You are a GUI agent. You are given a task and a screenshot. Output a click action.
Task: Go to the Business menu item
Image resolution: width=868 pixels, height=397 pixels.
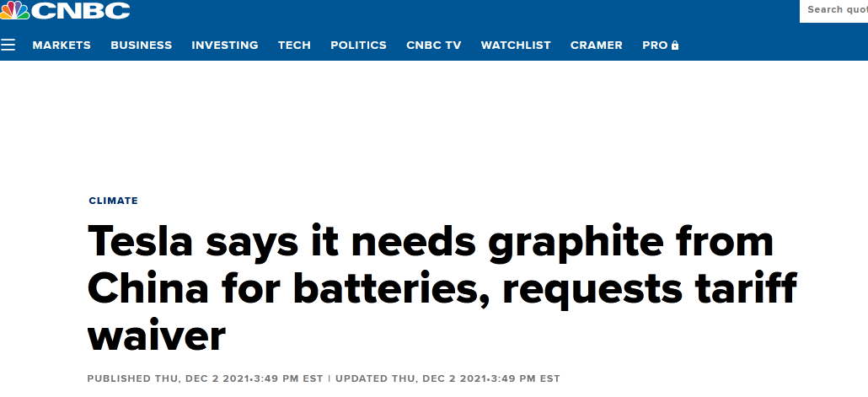coord(141,46)
